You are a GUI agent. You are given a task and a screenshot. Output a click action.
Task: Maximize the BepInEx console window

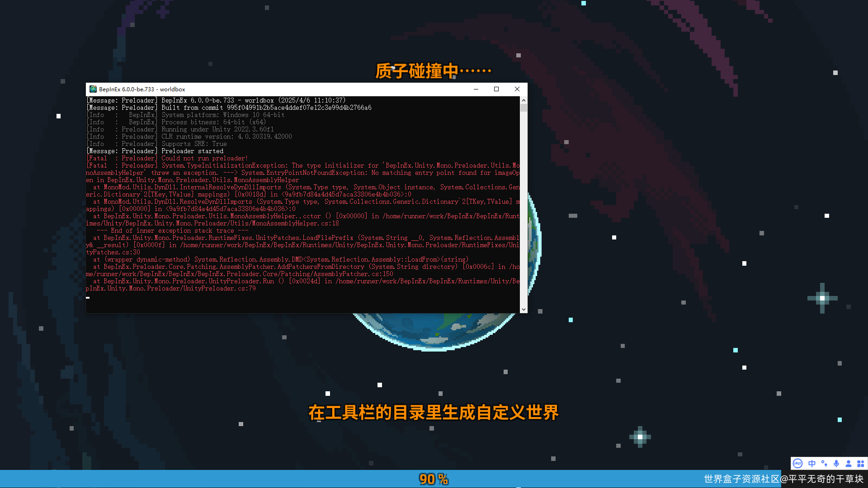[496, 89]
